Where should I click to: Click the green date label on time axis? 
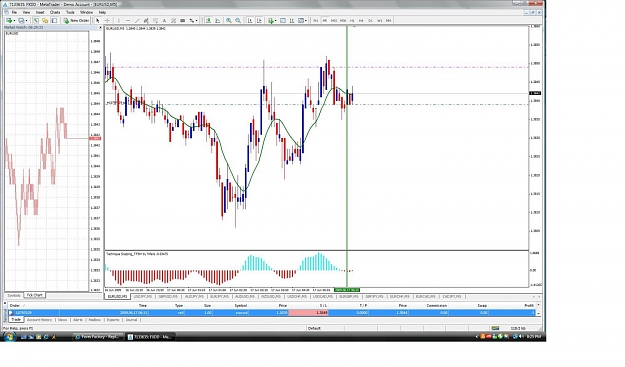tap(347, 290)
